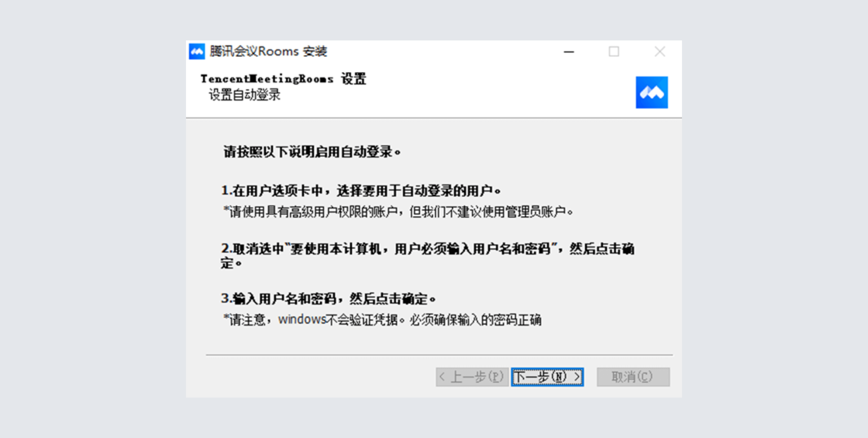Click the greyed-out maximize window button
Image resolution: width=868 pixels, height=438 pixels.
point(614,52)
